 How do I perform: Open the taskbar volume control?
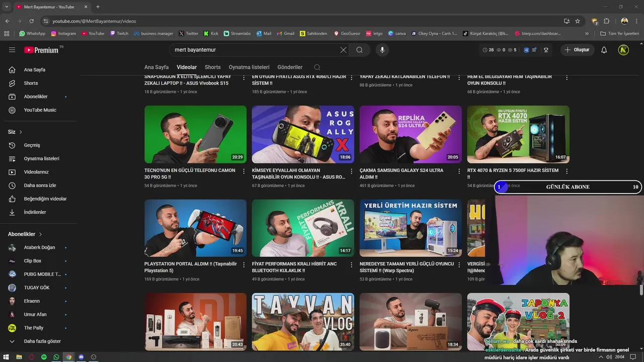(x=609, y=357)
